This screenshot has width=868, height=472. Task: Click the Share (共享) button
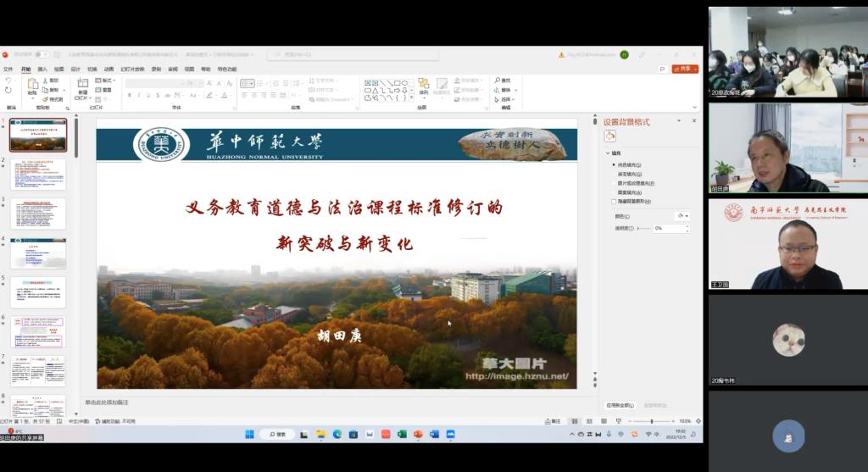685,69
